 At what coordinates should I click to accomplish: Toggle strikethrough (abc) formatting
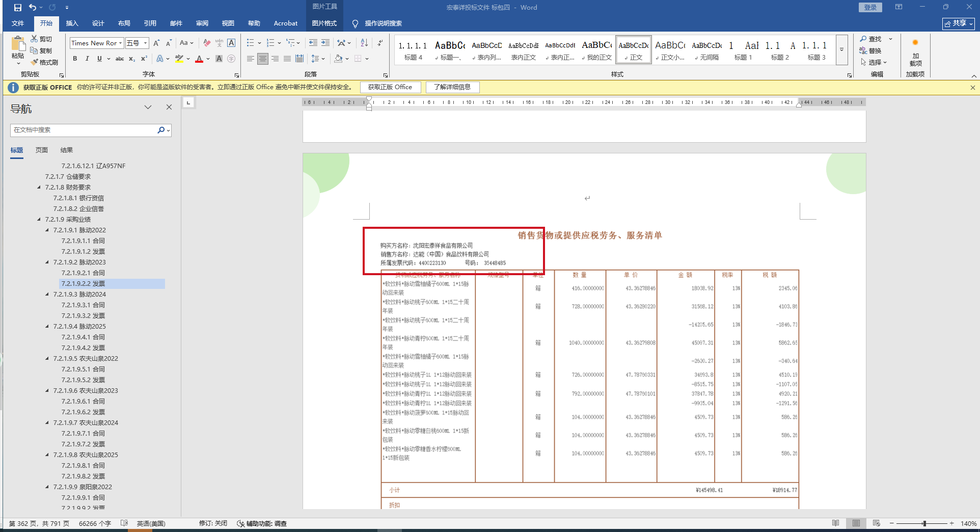(120, 59)
